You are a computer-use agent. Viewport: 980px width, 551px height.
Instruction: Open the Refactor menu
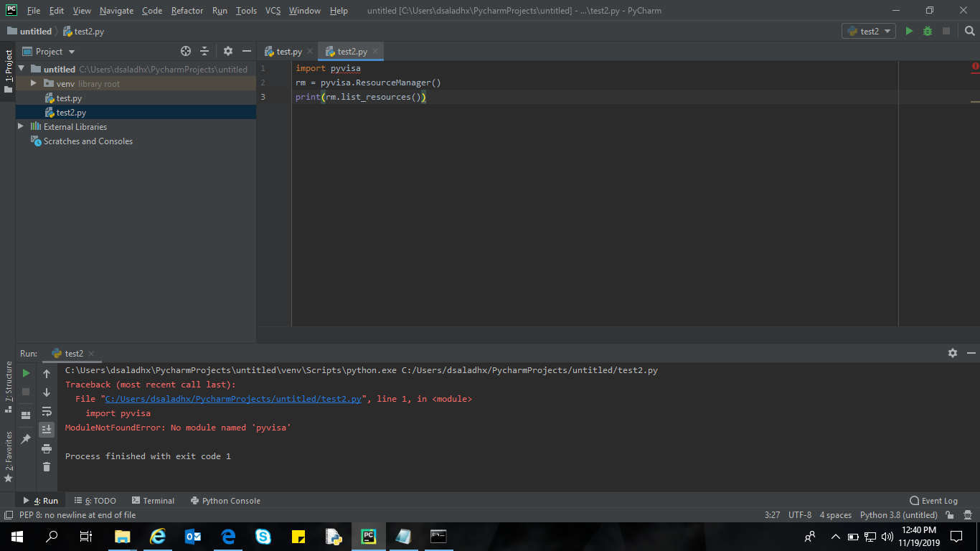(x=187, y=11)
